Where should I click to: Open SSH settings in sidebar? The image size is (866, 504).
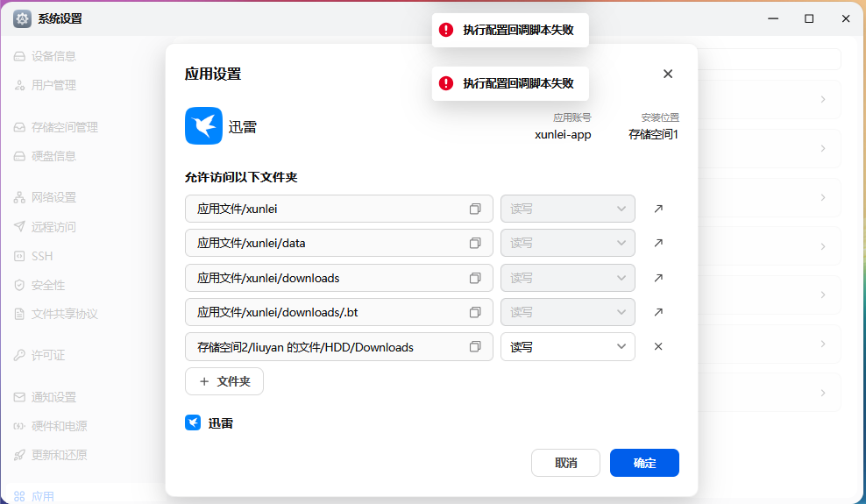(33, 256)
